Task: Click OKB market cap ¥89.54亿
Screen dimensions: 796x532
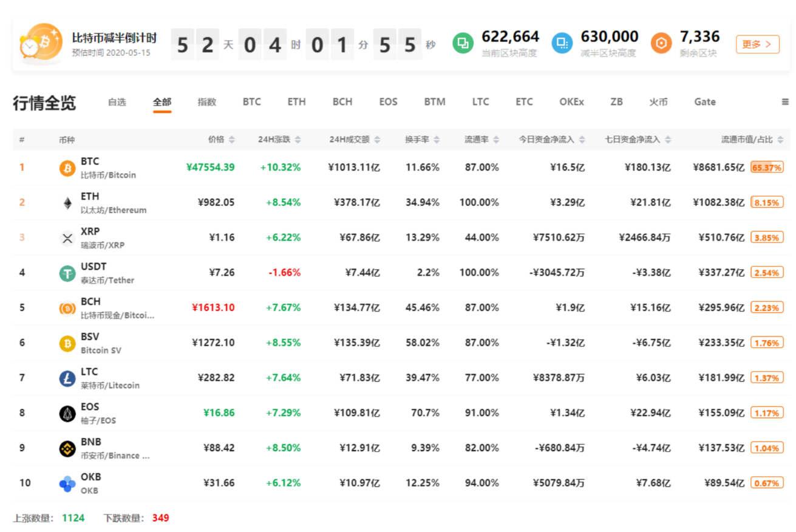Action: (724, 483)
